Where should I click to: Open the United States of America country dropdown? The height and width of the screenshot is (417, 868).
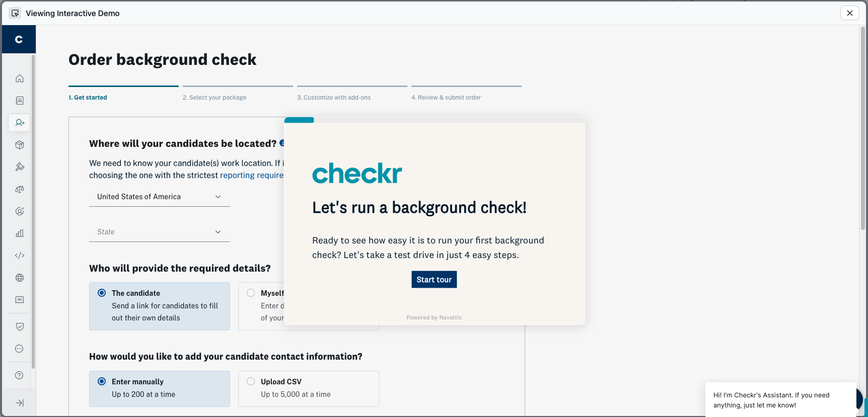(x=160, y=197)
